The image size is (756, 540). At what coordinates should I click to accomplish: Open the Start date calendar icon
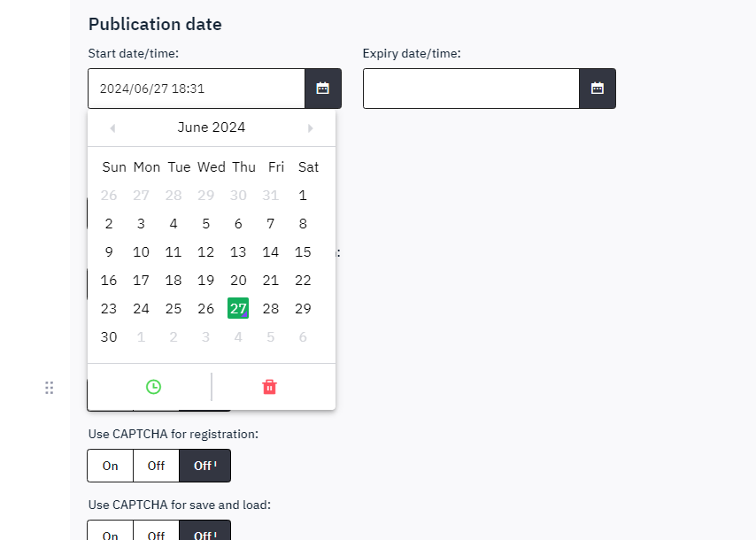[323, 89]
